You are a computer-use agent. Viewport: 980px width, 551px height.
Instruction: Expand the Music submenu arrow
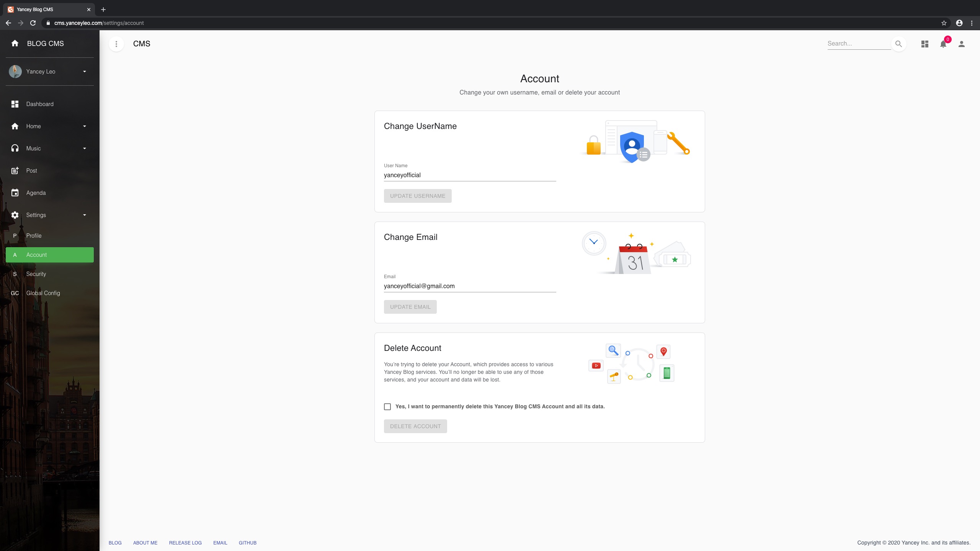coord(85,148)
